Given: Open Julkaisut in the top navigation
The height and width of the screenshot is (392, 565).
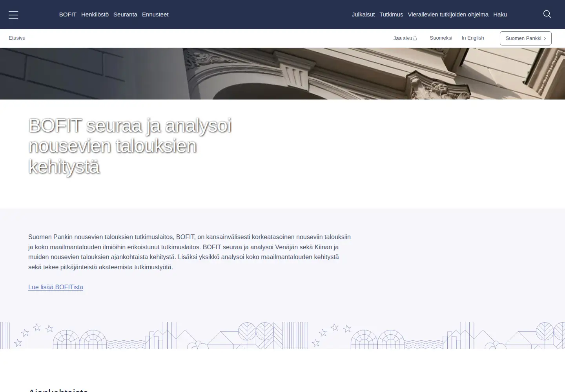Looking at the screenshot, I should click(363, 15).
